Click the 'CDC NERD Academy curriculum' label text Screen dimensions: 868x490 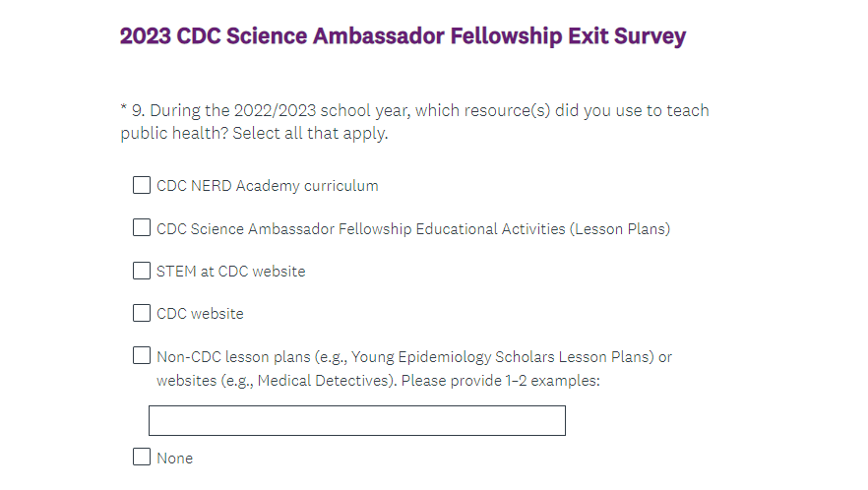[x=267, y=186]
